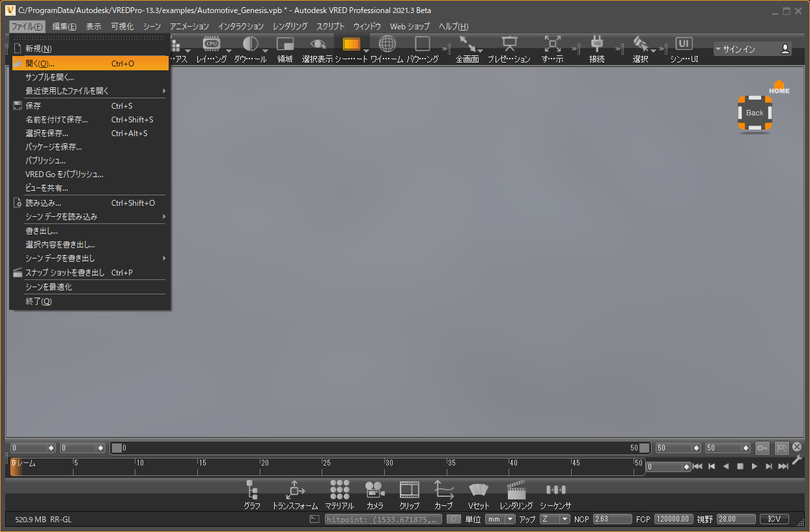Open the Web ショップ menu

tap(410, 27)
